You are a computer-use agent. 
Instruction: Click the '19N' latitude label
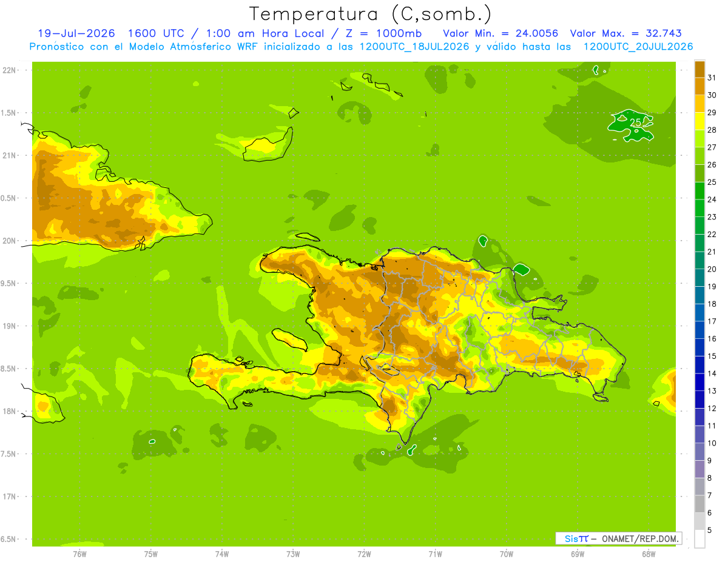[x=8, y=326]
